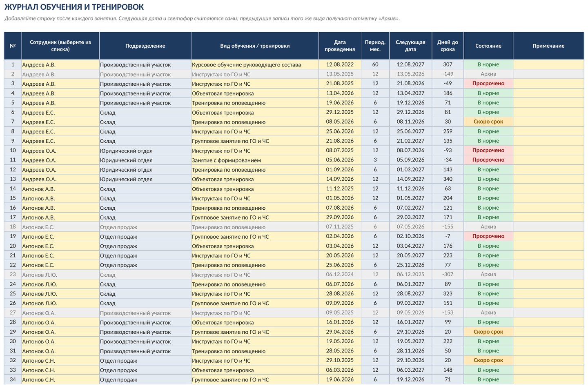Select employee 'Антонов Л.Ю.' in row 24

pyautogui.click(x=60, y=284)
